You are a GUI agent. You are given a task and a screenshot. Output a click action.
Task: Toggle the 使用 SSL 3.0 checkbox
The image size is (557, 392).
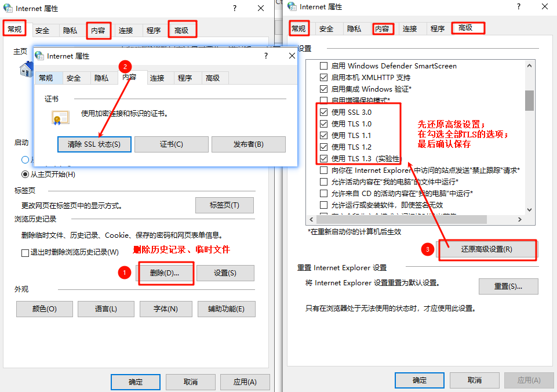pos(323,112)
